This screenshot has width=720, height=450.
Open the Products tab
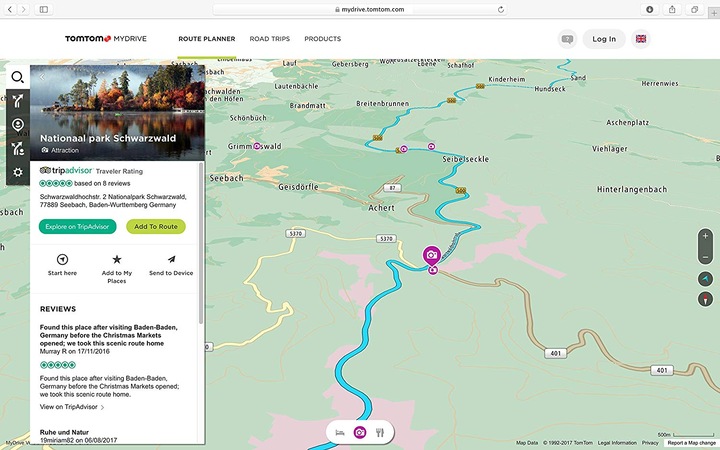(x=323, y=39)
